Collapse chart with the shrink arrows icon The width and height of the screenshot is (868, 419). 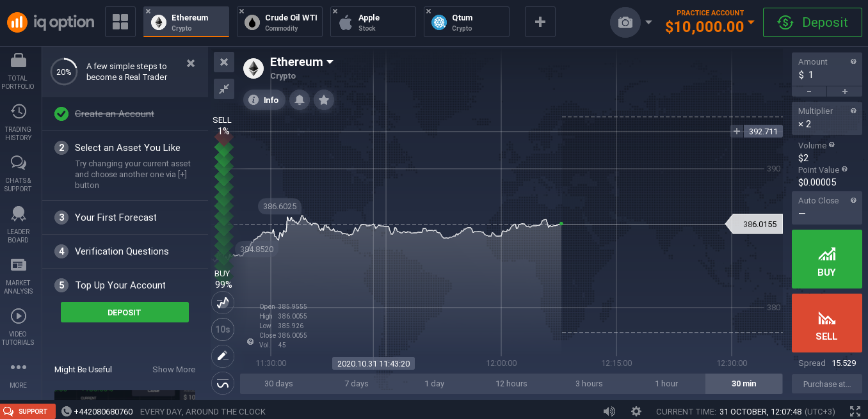click(x=223, y=89)
